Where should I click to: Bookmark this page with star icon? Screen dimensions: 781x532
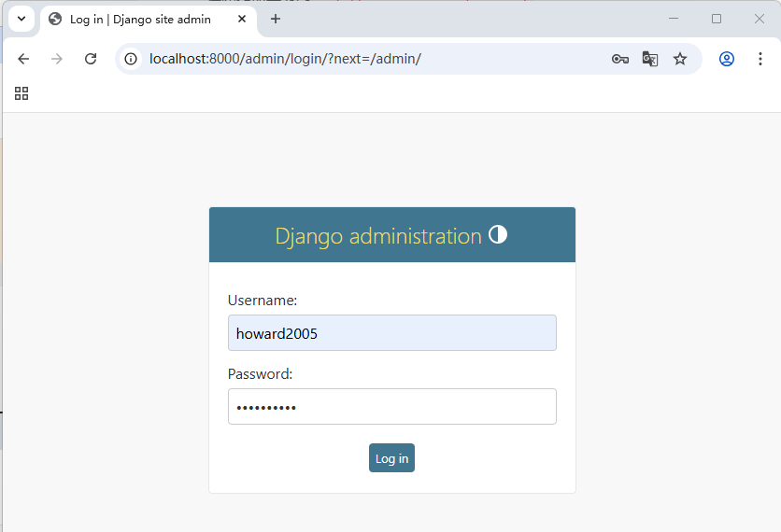[x=680, y=59]
